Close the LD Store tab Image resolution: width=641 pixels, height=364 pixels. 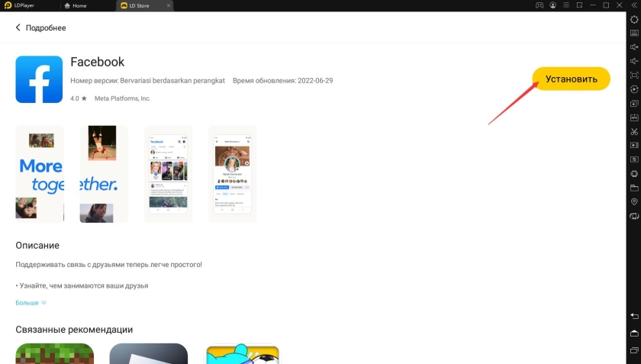click(169, 5)
